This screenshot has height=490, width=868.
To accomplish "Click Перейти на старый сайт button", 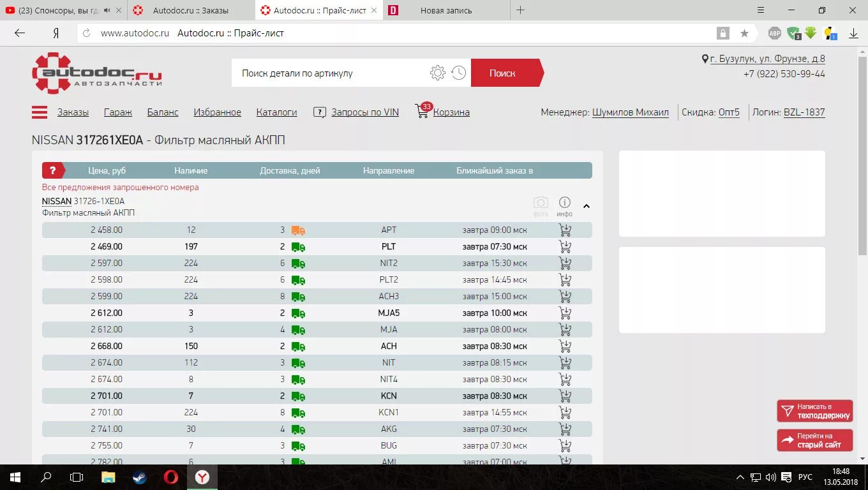I will coord(815,440).
